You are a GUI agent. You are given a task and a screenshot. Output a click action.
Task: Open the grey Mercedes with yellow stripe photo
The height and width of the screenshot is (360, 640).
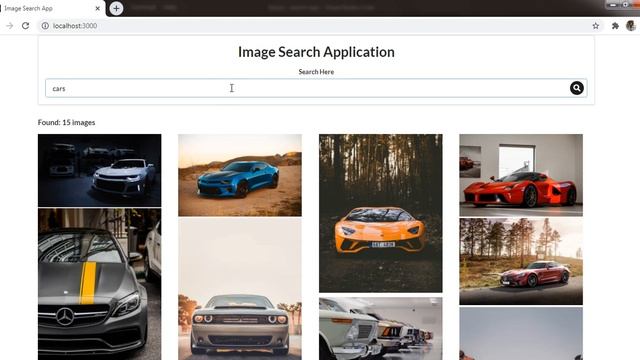(100, 284)
